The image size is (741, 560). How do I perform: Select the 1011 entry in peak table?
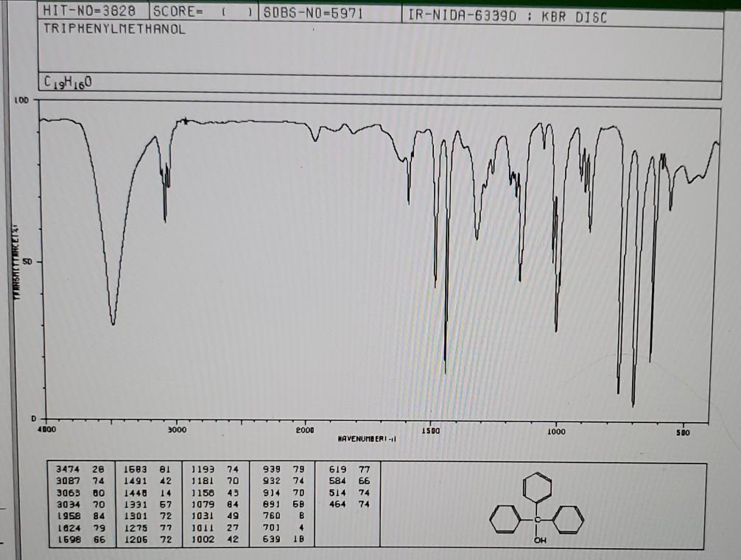[x=215, y=528]
